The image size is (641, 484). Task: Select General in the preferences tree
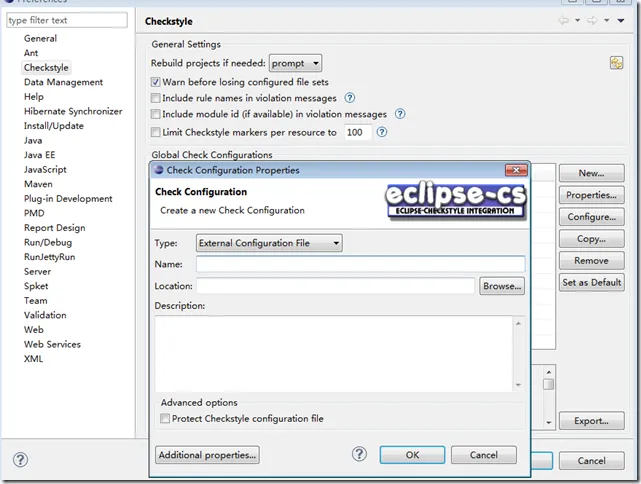click(40, 38)
